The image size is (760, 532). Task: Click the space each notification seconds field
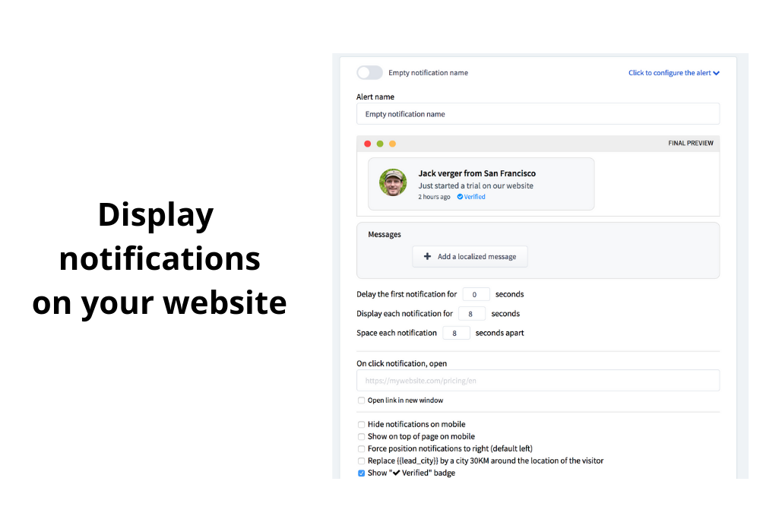tap(456, 333)
